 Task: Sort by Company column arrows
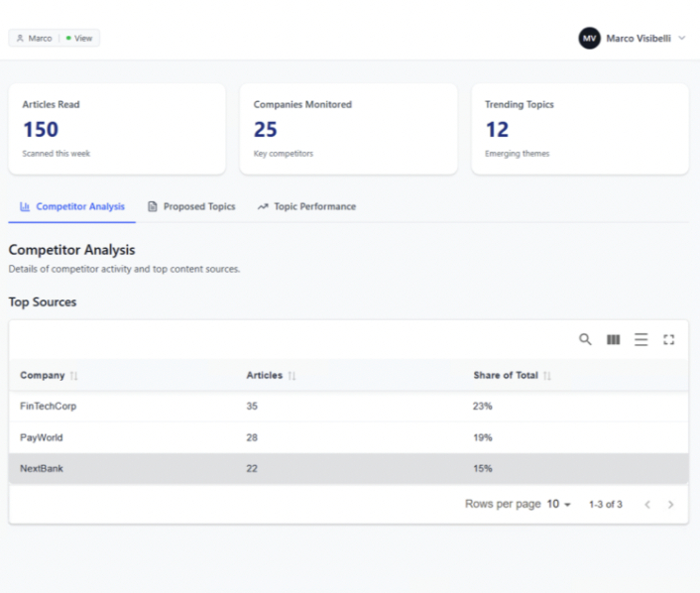point(74,376)
